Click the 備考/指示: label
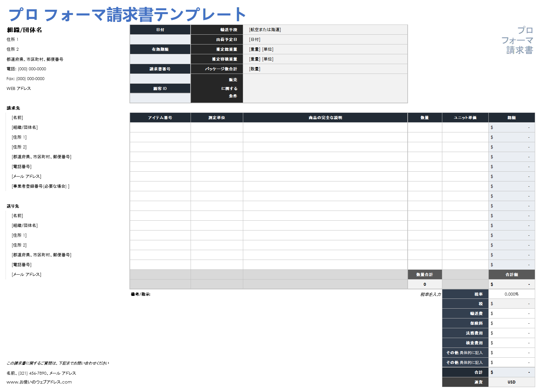The height and width of the screenshot is (392, 541). pyautogui.click(x=141, y=294)
